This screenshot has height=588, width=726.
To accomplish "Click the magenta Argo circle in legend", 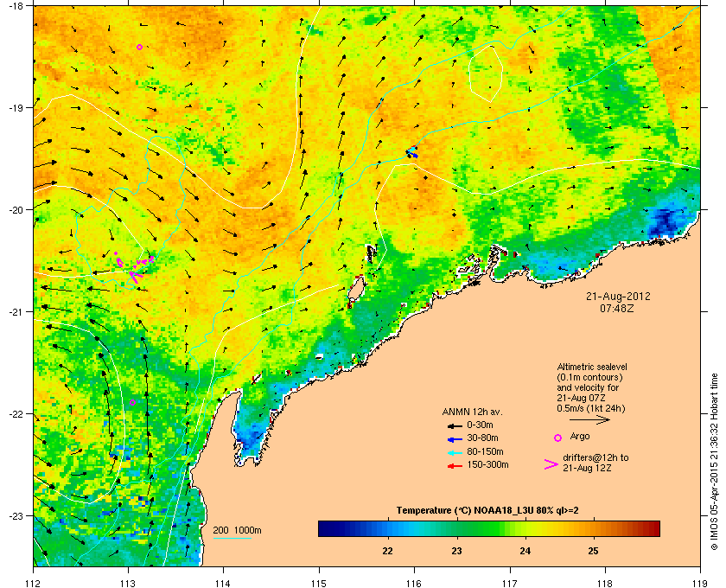I will coord(558,438).
